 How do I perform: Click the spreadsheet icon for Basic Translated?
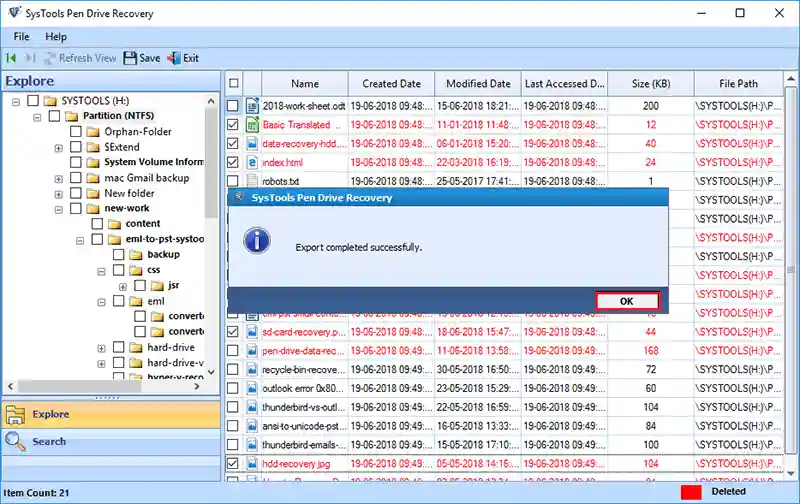click(252, 125)
